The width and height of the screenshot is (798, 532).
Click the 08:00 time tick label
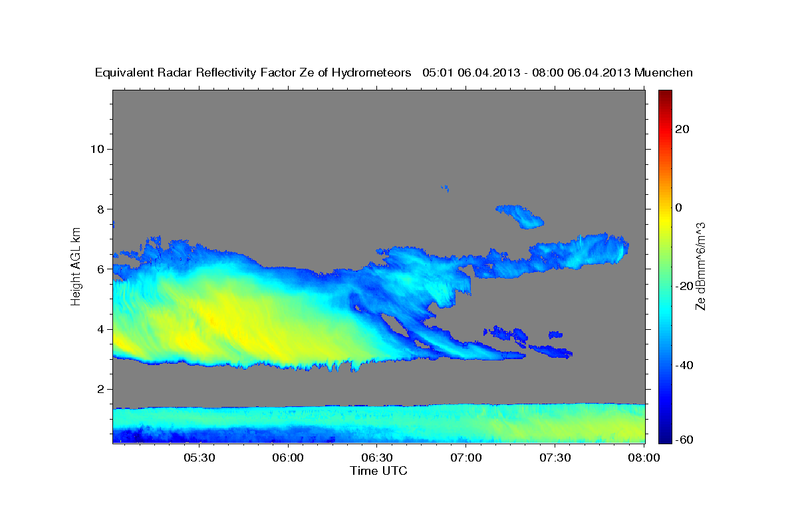point(644,458)
